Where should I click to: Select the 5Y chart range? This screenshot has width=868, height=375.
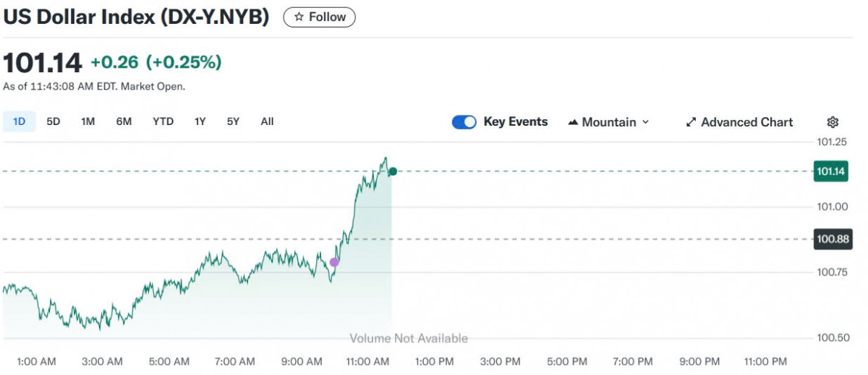[233, 121]
